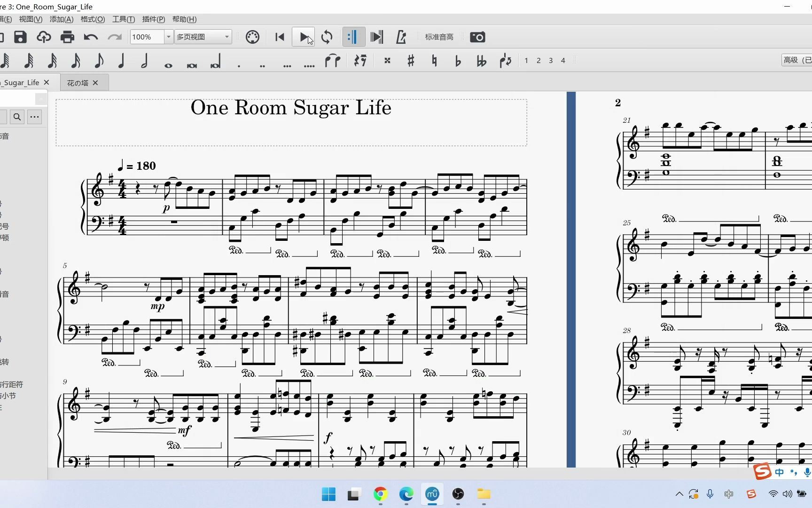Open the zoom level dropdown arrow

point(169,37)
